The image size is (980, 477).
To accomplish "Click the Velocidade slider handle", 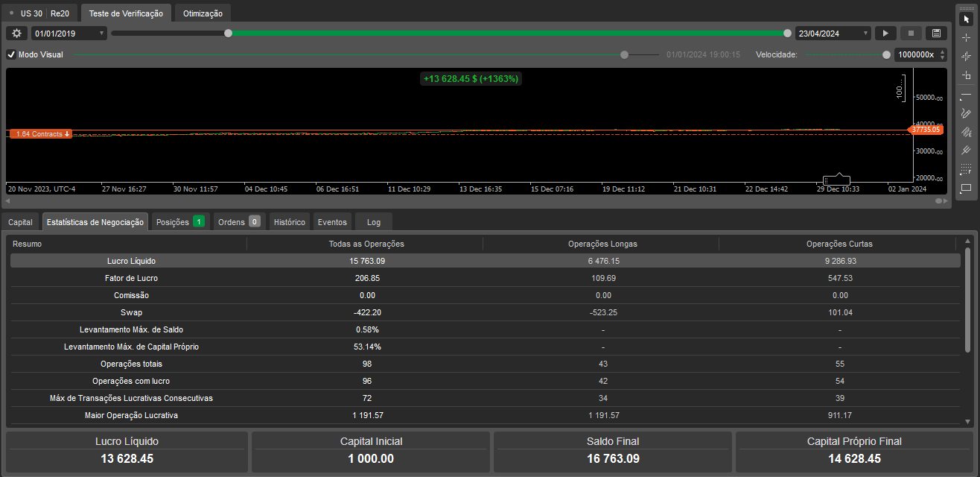I will [x=886, y=54].
